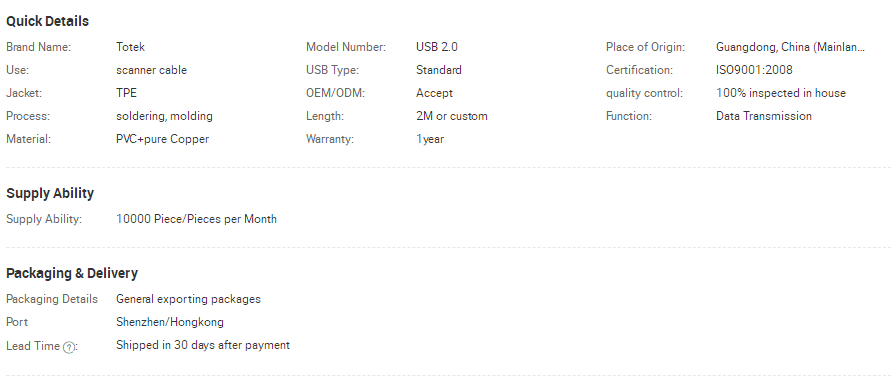Click the Shenzhen/Hongkong port value
The image size is (892, 376).
tap(170, 323)
